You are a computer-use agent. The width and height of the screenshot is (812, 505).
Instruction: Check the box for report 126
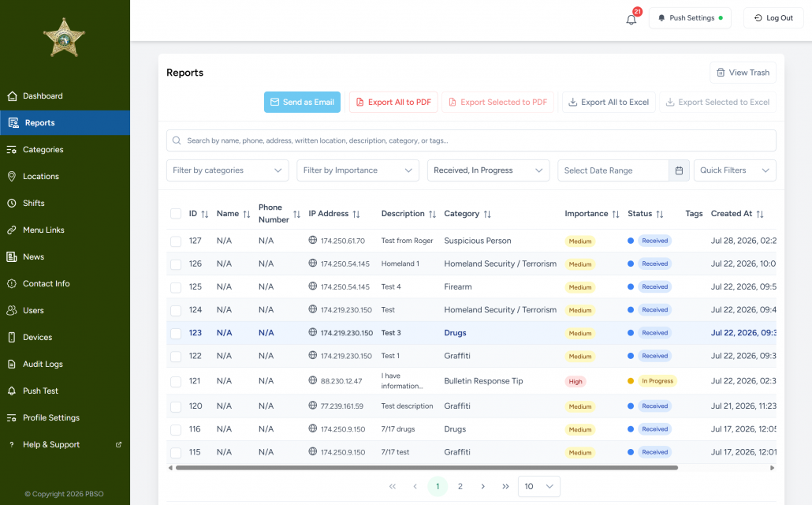point(176,264)
